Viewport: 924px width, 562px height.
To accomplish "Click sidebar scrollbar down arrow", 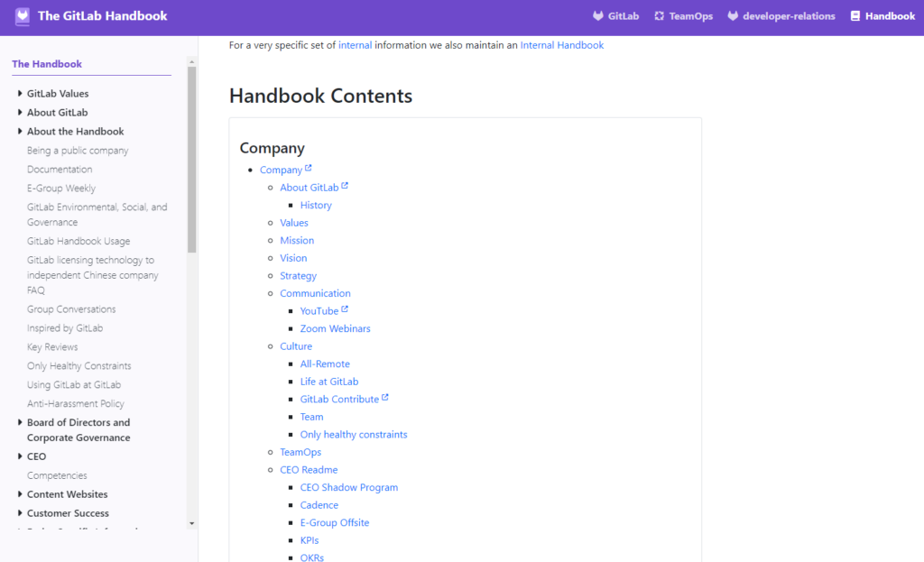I will click(191, 523).
